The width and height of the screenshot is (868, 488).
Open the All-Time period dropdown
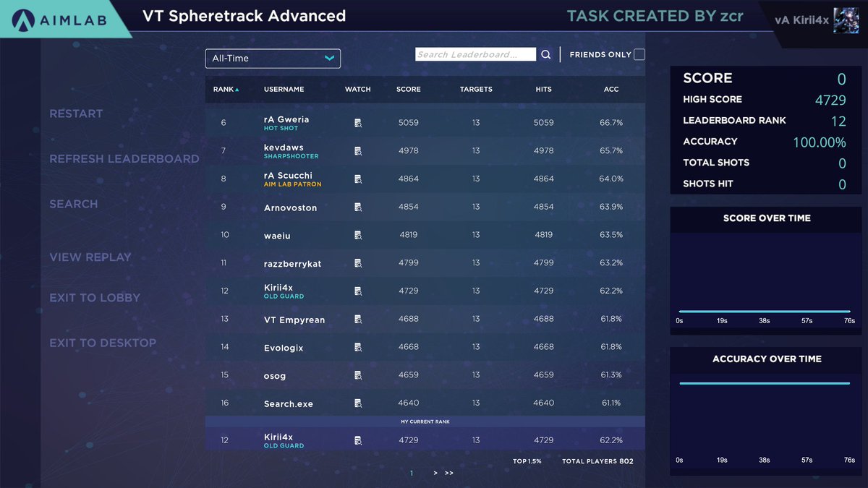(x=273, y=59)
